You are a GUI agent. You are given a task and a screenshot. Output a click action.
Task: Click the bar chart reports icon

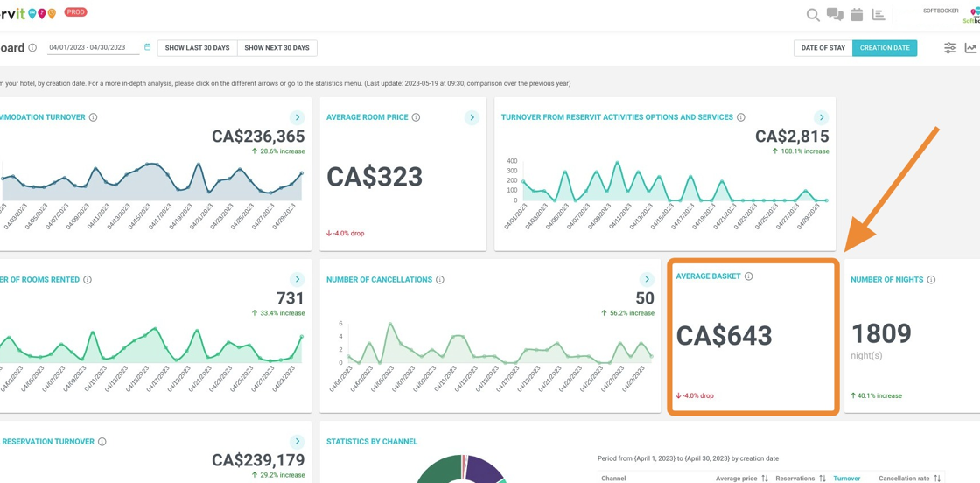pyautogui.click(x=878, y=15)
